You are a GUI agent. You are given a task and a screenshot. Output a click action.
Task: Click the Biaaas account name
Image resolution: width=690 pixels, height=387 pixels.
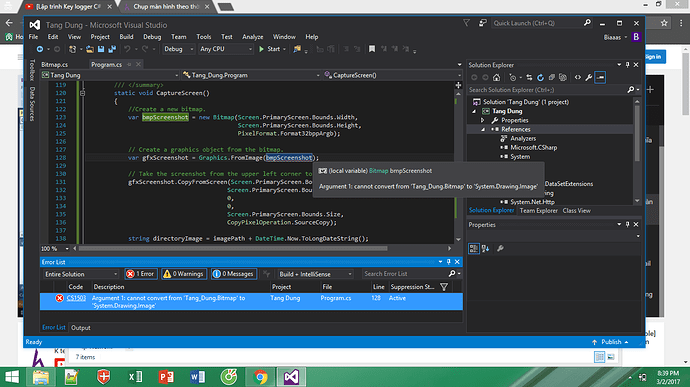[612, 37]
